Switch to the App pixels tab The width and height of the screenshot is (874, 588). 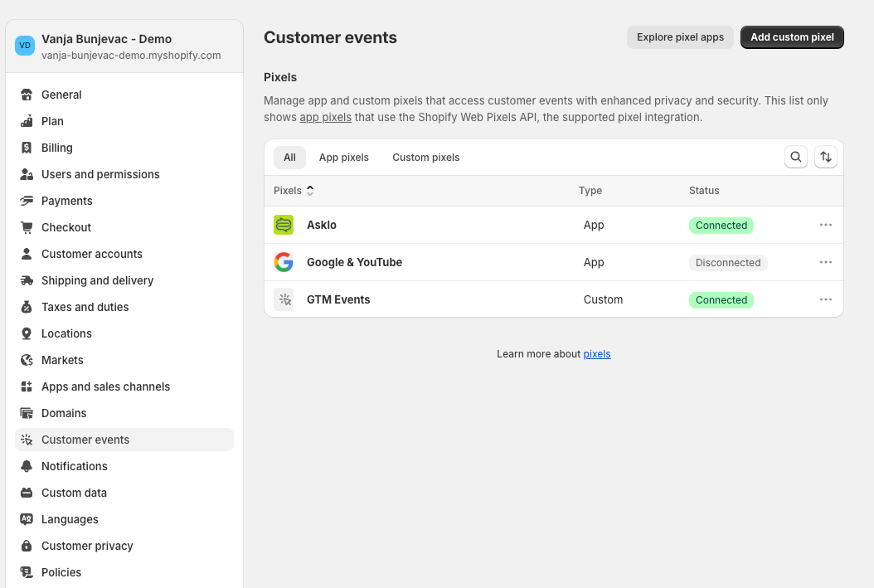click(343, 158)
